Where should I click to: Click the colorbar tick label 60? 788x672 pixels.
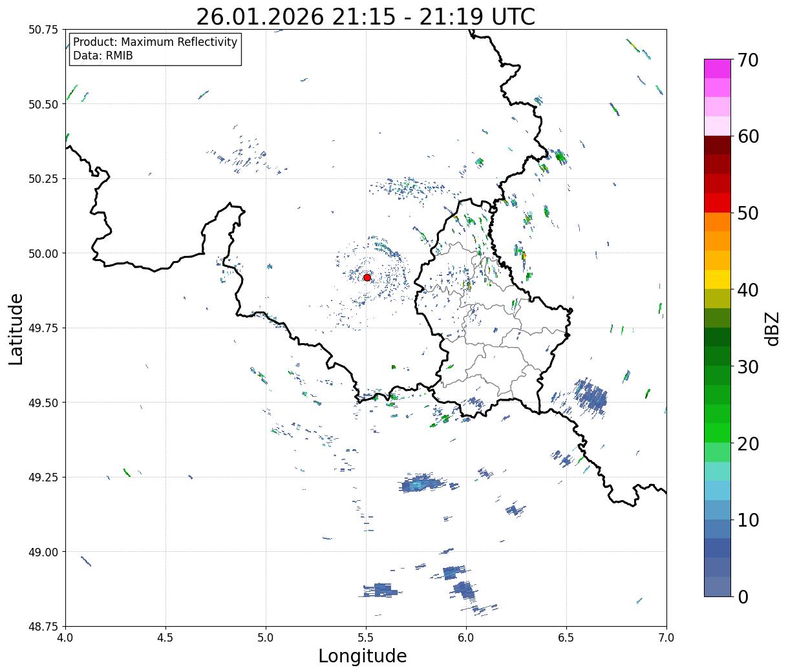pyautogui.click(x=748, y=136)
